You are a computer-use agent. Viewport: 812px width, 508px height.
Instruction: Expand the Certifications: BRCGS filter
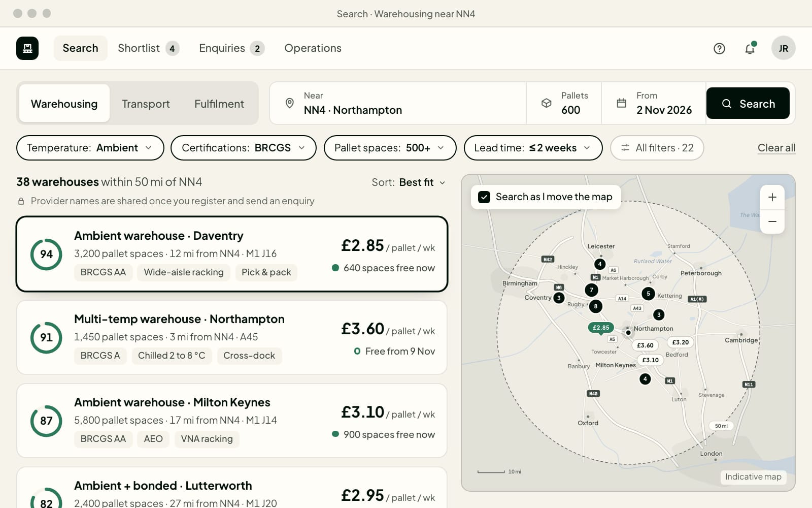(244, 148)
